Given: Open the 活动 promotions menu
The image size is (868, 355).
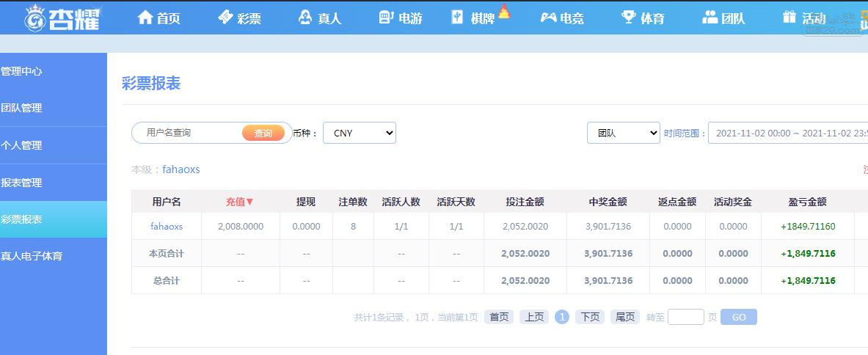Looking at the screenshot, I should point(804,18).
